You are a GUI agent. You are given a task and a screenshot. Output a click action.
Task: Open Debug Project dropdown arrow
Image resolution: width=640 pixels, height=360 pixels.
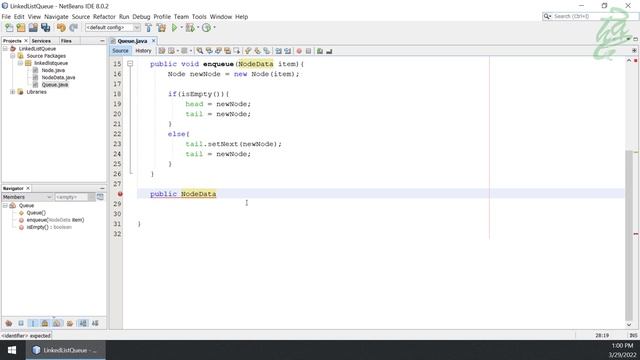click(198, 27)
